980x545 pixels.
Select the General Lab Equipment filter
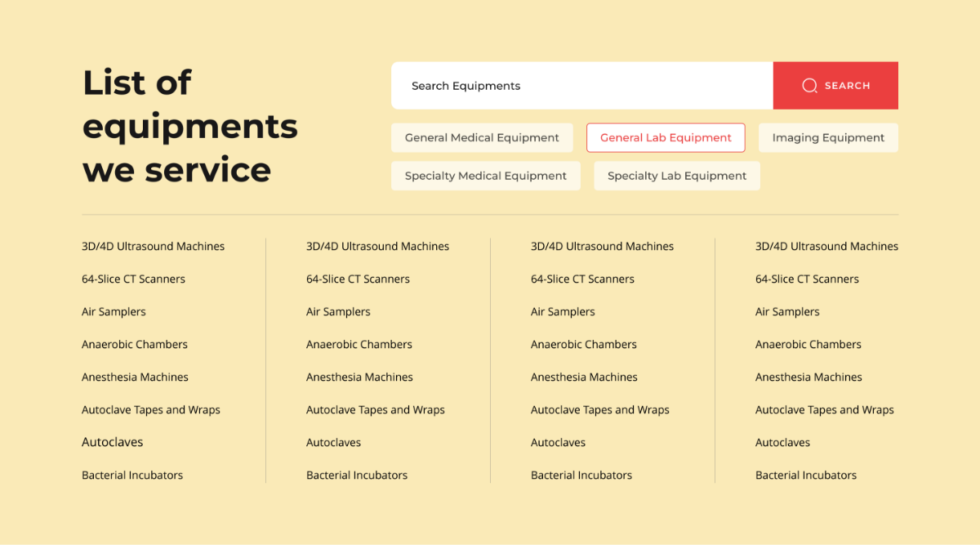tap(666, 138)
